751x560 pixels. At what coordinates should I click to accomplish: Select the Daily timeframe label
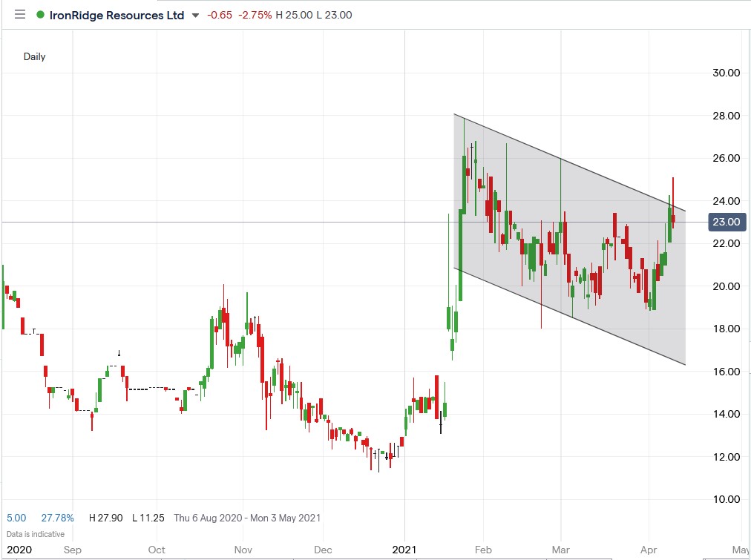tap(34, 56)
